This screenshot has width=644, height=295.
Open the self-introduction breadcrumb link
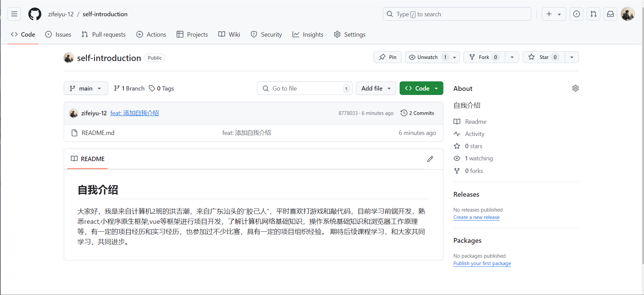(x=105, y=14)
